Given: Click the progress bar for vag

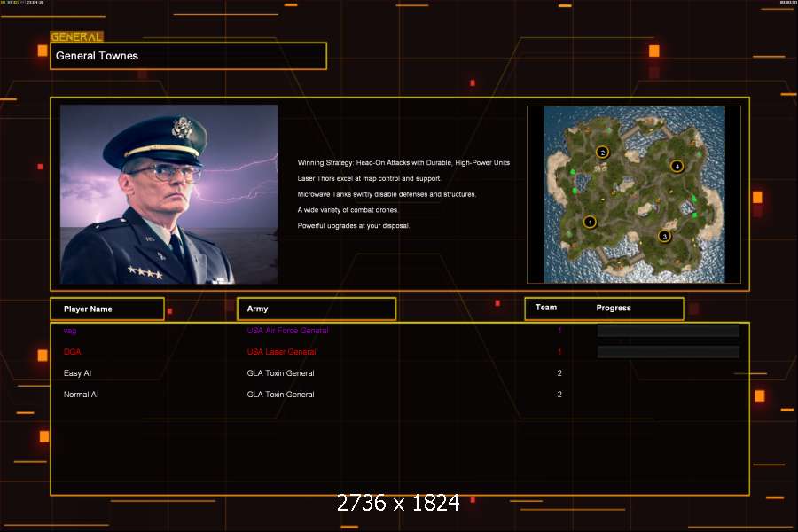Looking at the screenshot, I should [x=669, y=331].
